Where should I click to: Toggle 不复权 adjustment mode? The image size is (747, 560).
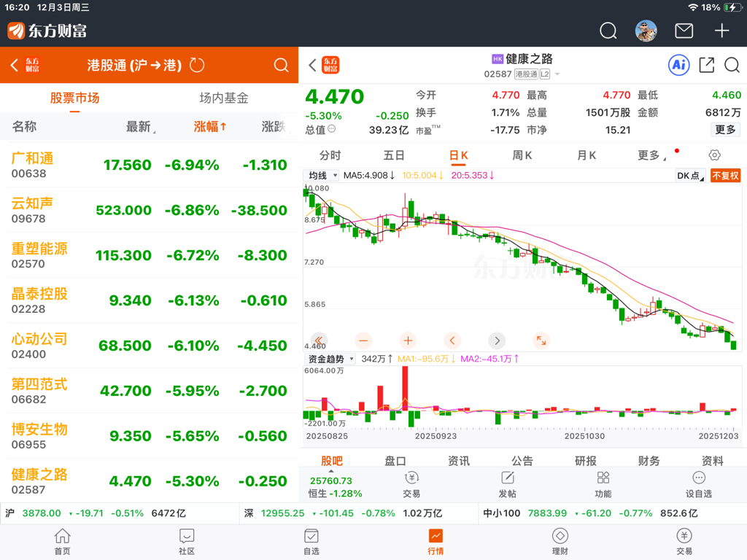(x=726, y=176)
